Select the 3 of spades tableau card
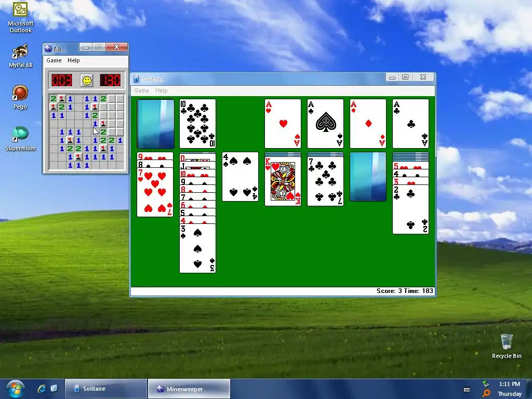 197,249
